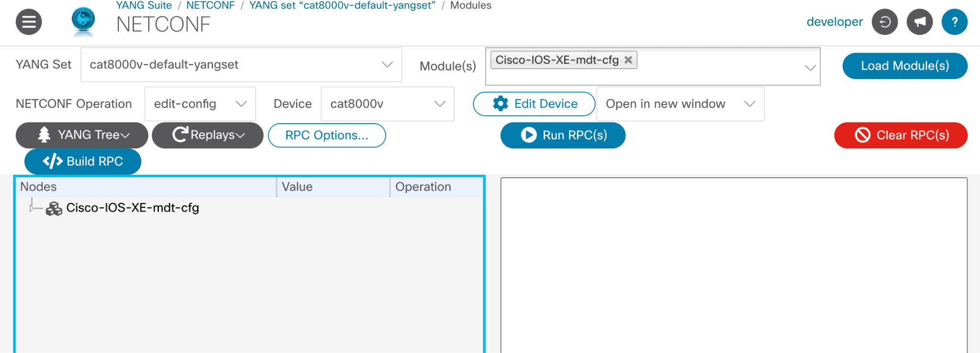Screen dimensions: 980x353
Task: Click the Load Module(s) button
Action: coord(904,66)
